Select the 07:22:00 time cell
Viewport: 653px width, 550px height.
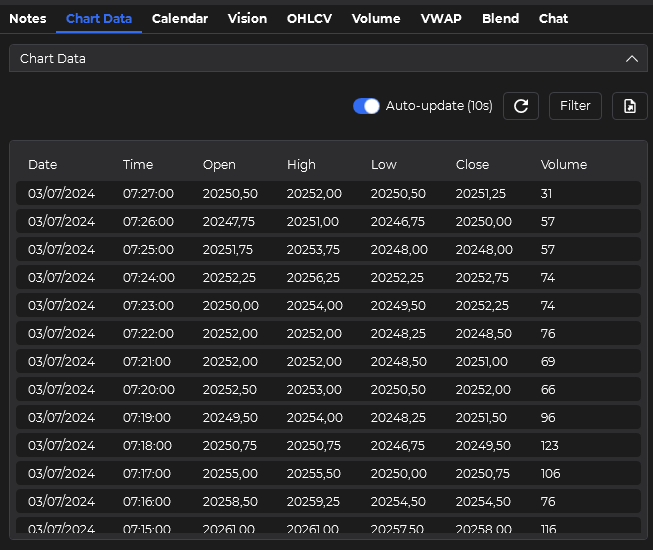[x=148, y=333]
